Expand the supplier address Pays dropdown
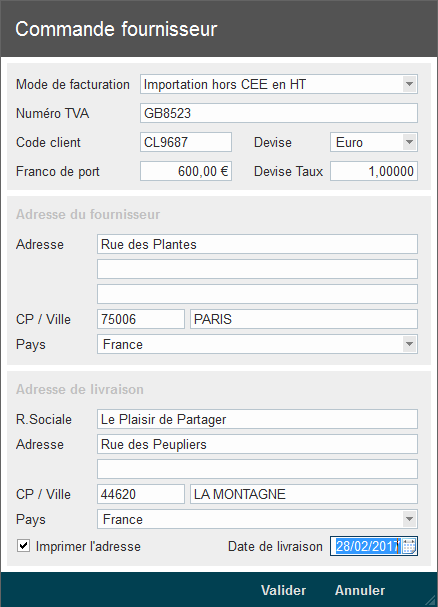The height and width of the screenshot is (607, 438). pyautogui.click(x=409, y=344)
